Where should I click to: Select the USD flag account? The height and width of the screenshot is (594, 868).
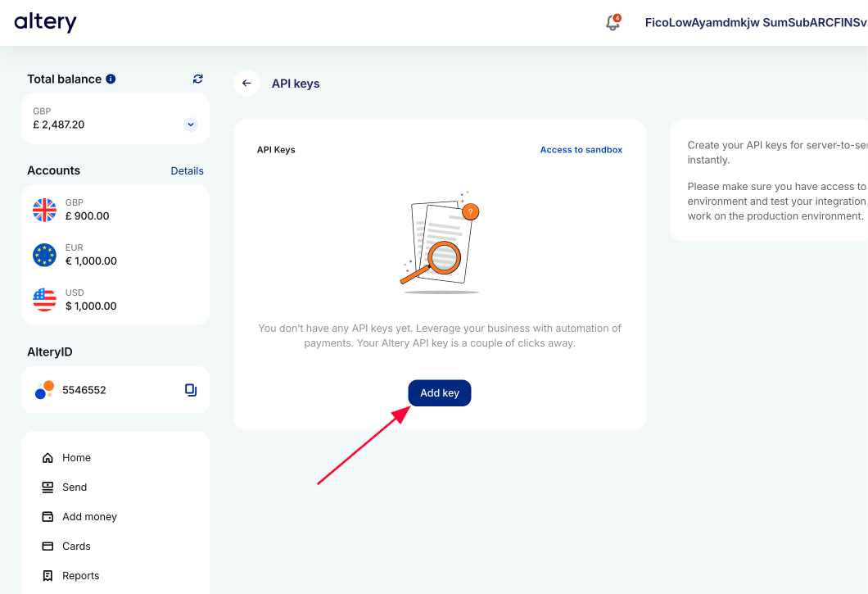pyautogui.click(x=44, y=300)
